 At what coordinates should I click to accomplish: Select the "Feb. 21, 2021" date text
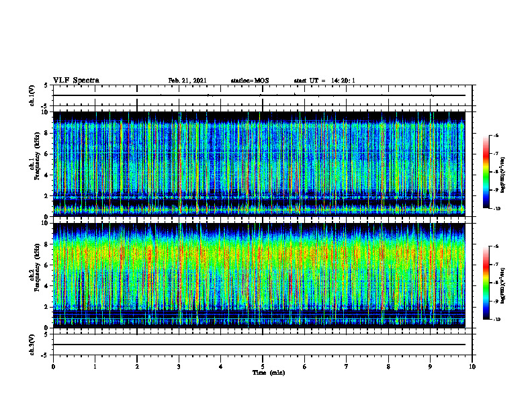(187, 81)
